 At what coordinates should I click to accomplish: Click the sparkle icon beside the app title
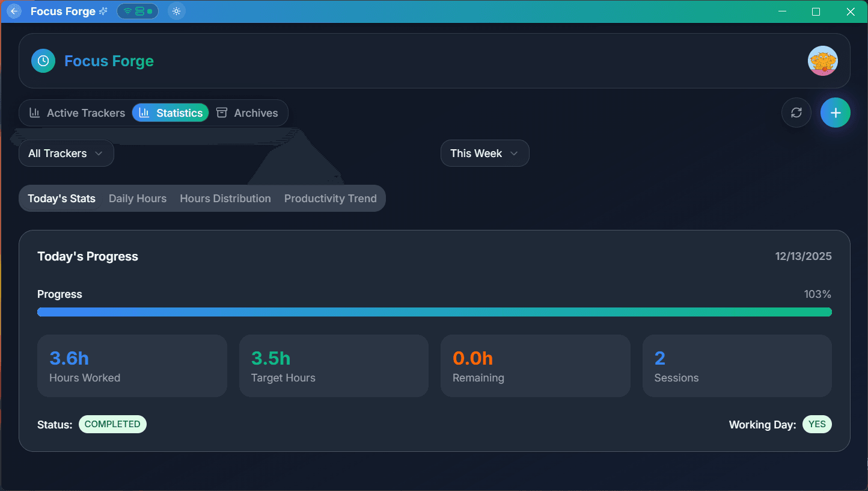(105, 10)
